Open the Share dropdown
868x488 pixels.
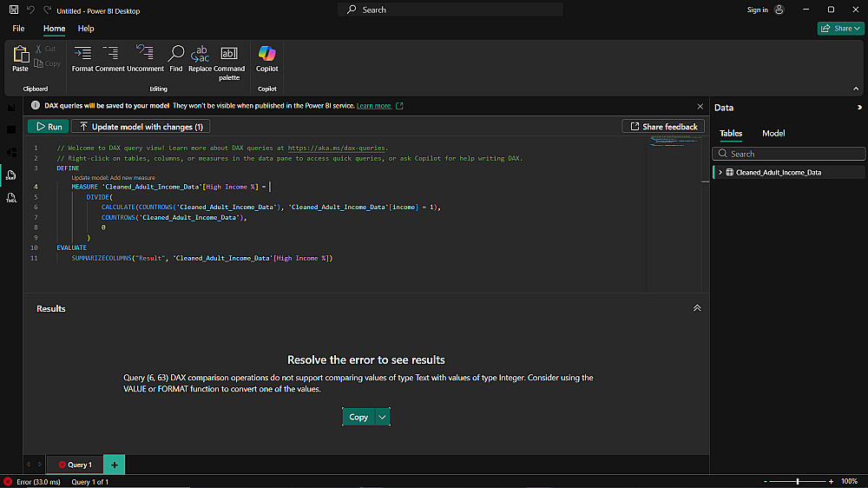pos(840,29)
